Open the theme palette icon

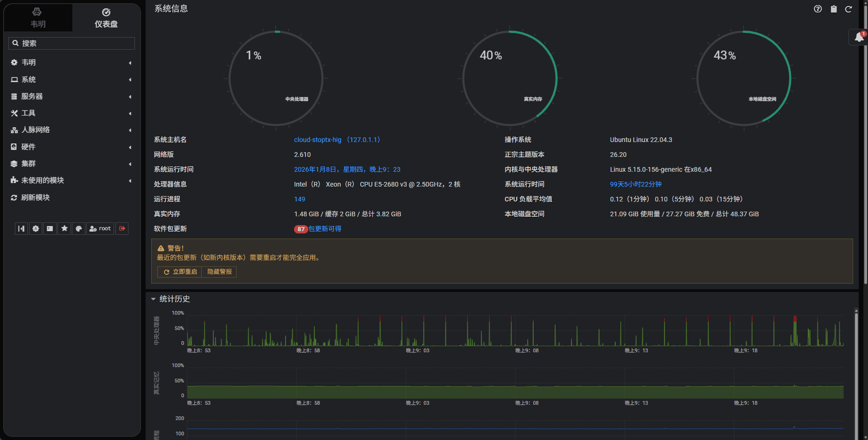(78, 228)
